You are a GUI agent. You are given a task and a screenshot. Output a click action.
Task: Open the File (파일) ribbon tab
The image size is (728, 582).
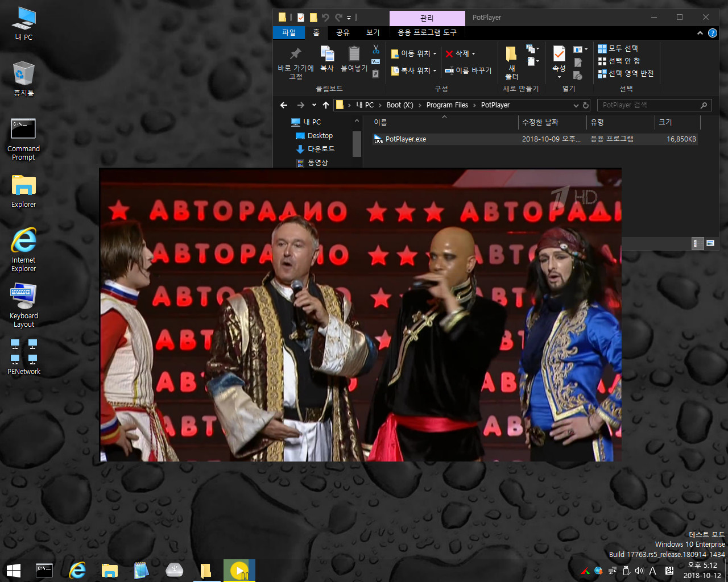point(289,33)
